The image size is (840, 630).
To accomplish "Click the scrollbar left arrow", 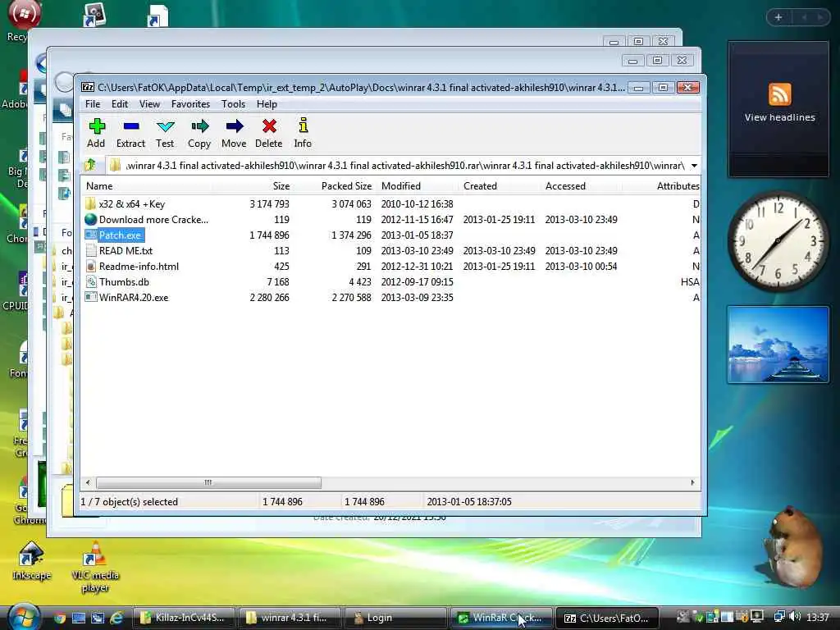I will 88,482.
